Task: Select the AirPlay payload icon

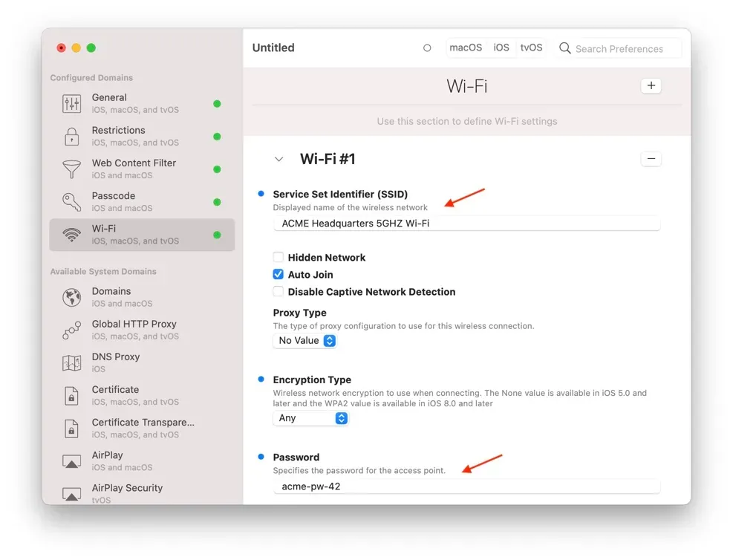Action: tap(71, 460)
